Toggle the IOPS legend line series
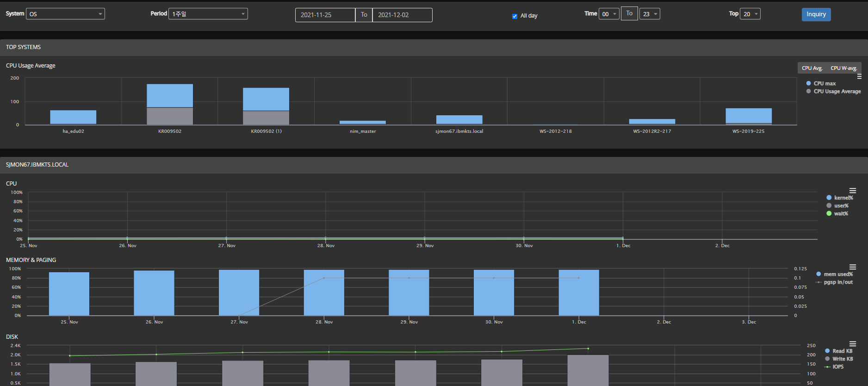 tap(837, 367)
